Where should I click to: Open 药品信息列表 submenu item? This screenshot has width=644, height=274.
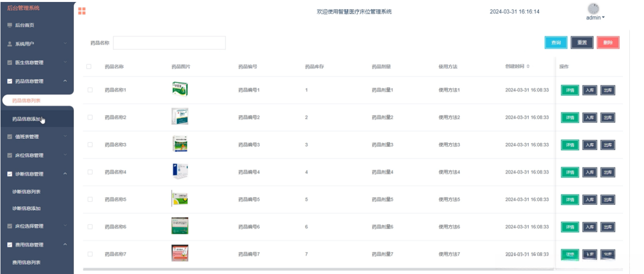(x=37, y=101)
